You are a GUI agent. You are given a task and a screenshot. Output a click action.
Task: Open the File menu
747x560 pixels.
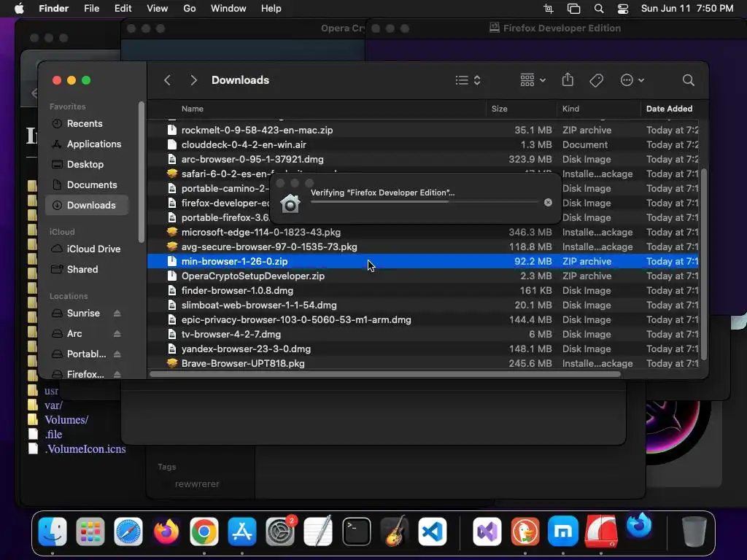coord(91,9)
